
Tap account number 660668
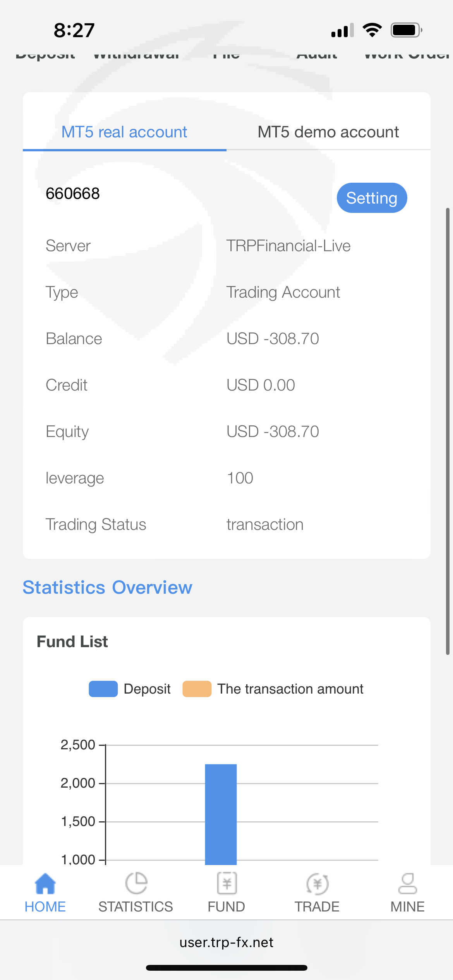pos(73,194)
